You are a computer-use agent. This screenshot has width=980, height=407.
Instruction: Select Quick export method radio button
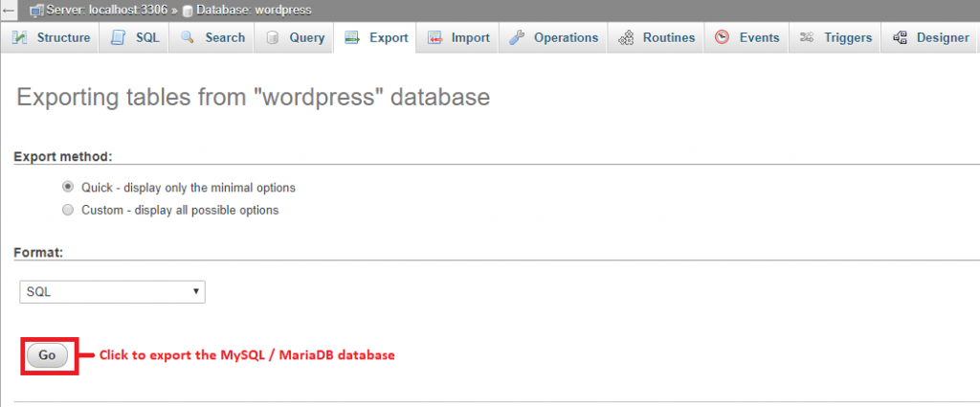coord(68,188)
